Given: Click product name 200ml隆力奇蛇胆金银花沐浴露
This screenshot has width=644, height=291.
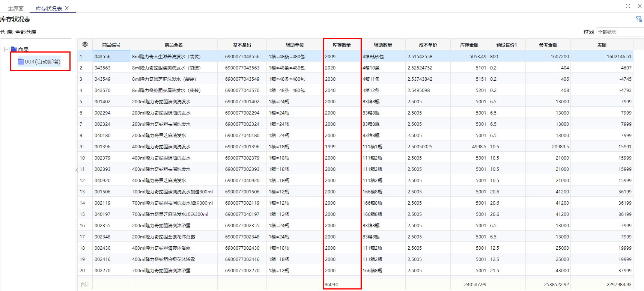Looking at the screenshot, I should (x=164, y=237).
